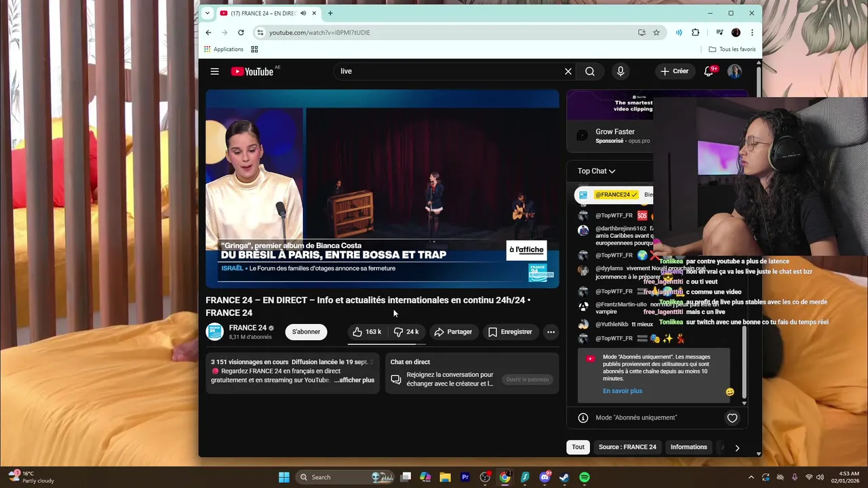Screen dimensions: 868x488
Task: Mute tab via speaker icon on tab
Action: pyautogui.click(x=303, y=13)
